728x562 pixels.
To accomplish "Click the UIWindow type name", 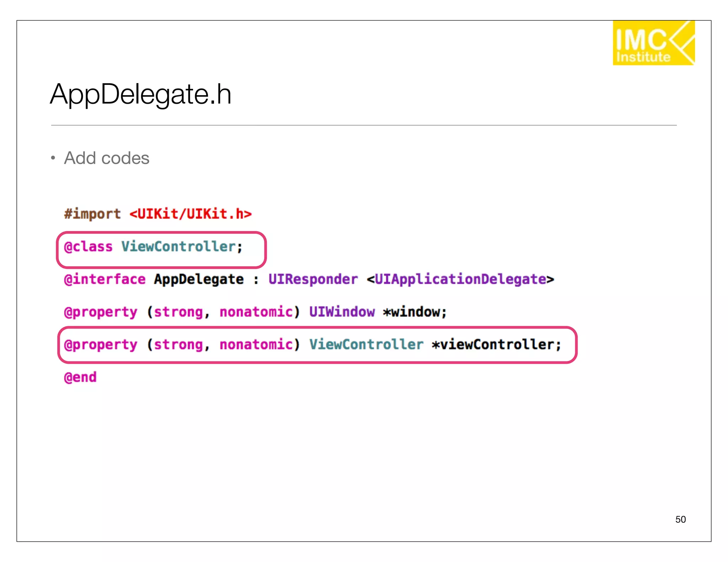I will (342, 312).
